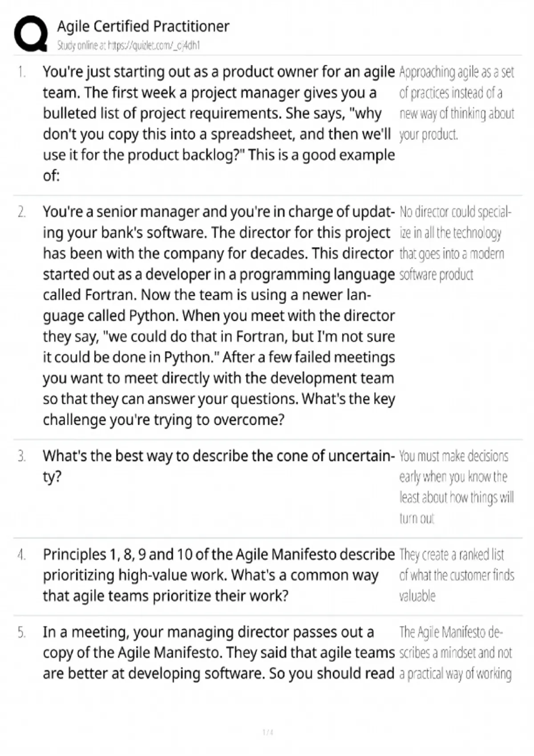
Task: Select the Fortran and Python director question
Action: click(x=218, y=316)
